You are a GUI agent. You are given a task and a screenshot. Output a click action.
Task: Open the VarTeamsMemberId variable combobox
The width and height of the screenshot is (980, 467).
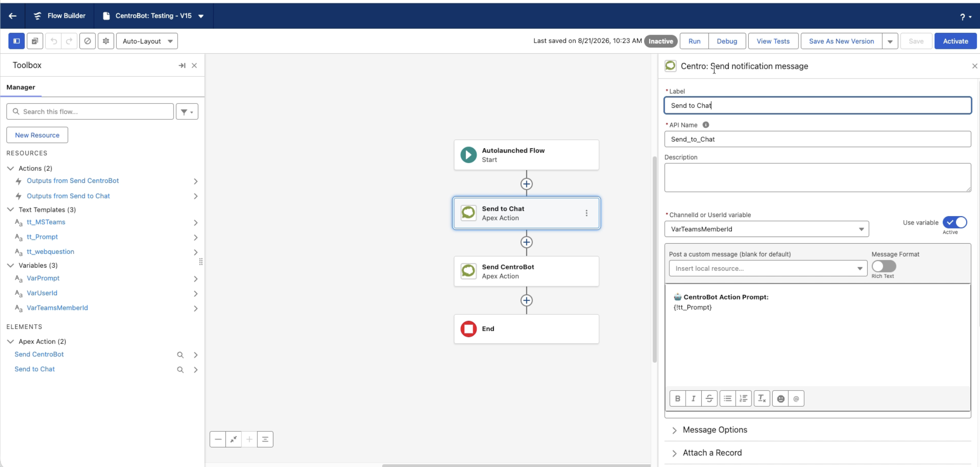point(767,229)
